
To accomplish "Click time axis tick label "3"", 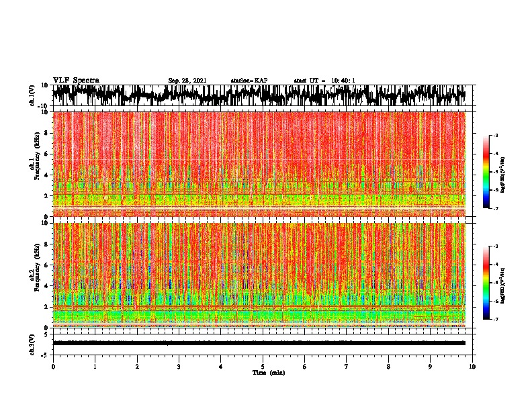I will point(179,367).
